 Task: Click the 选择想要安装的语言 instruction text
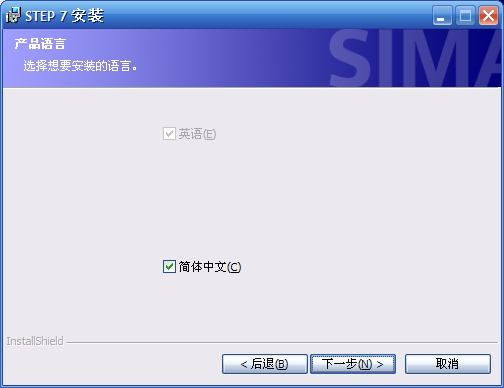[x=80, y=66]
